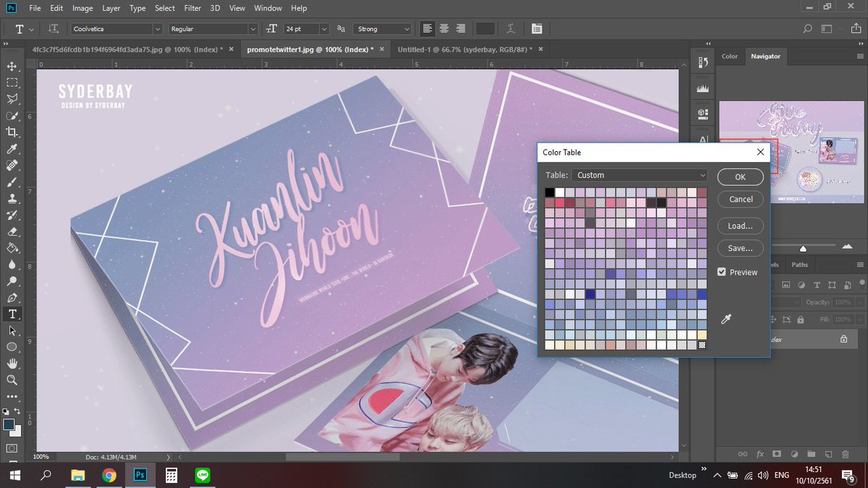Open the status bar info arrow
The width and height of the screenshot is (868, 488).
pos(169,457)
